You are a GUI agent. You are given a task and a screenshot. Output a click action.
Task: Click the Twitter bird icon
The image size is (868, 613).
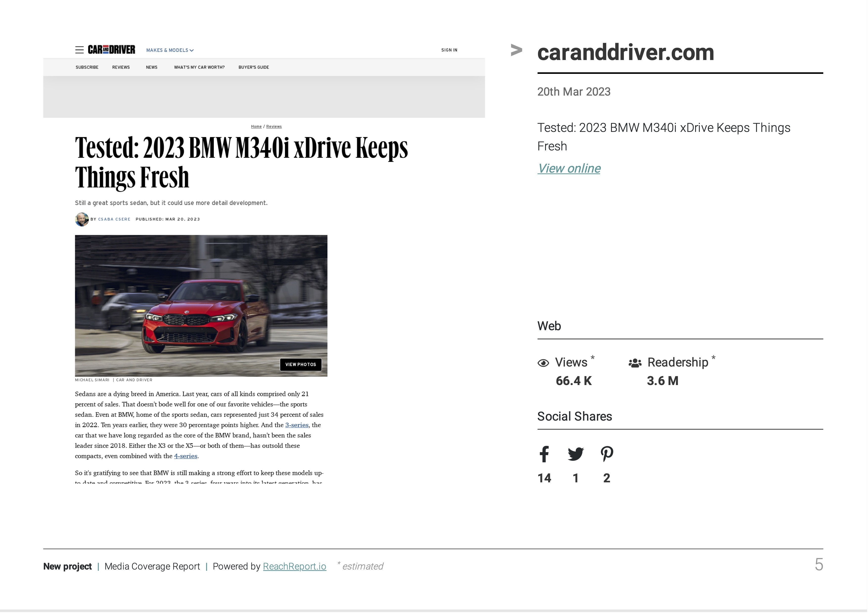coord(576,454)
